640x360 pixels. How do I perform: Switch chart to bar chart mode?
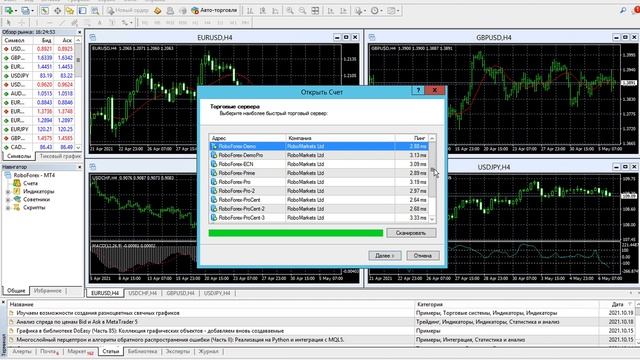[x=251, y=11]
